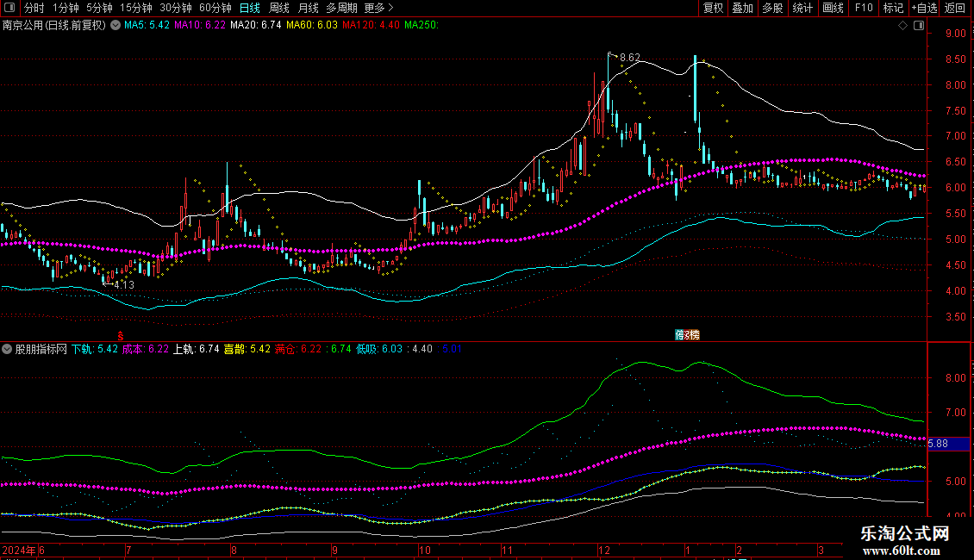The image size is (974, 560).
Task: Click month 3 on the time axis
Action: click(821, 550)
